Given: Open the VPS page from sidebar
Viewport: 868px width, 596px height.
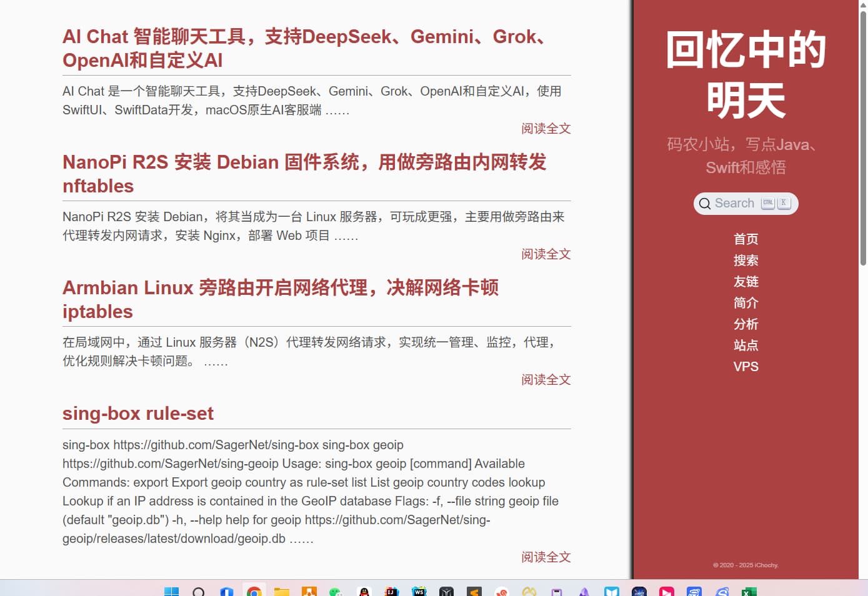Looking at the screenshot, I should click(x=746, y=367).
